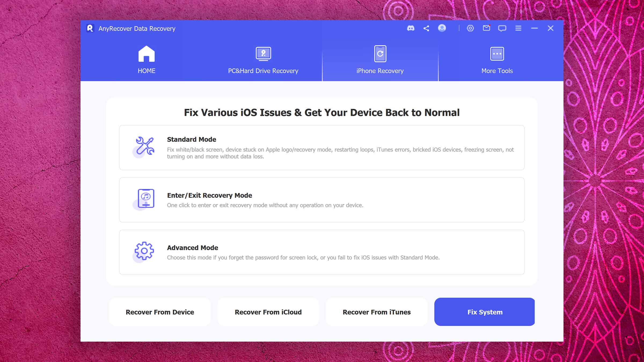This screenshot has width=644, height=362.
Task: Select the Standard Mode title
Action: (192, 139)
